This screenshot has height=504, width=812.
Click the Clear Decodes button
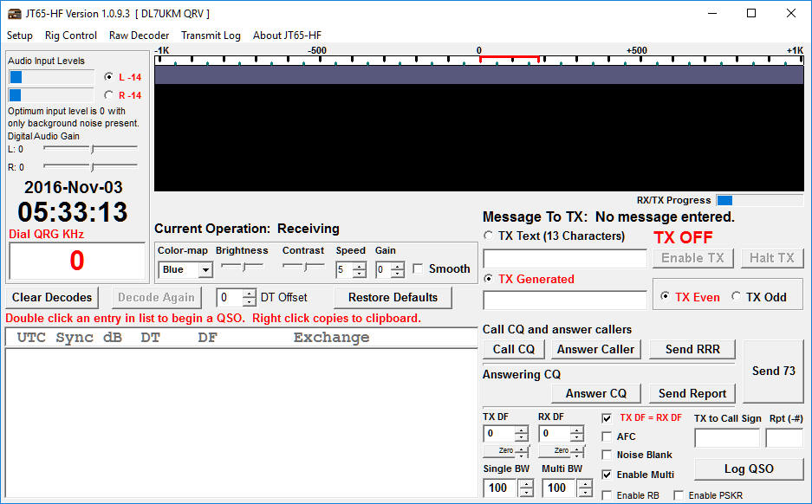52,298
